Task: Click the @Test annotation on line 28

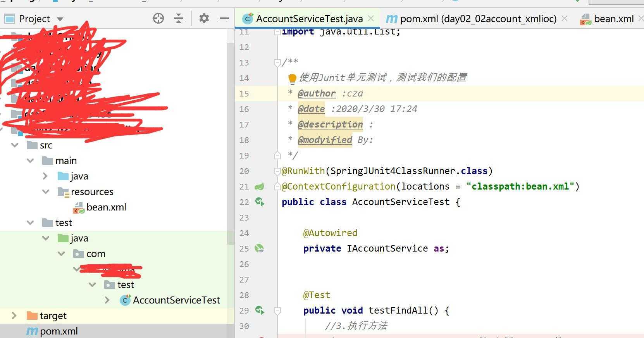Action: pyautogui.click(x=317, y=295)
